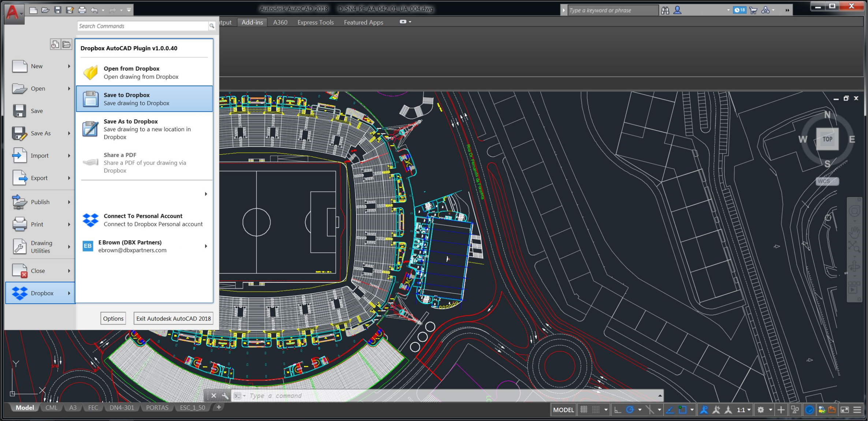Switch to the Express Tools ribbon tab
The width and height of the screenshot is (868, 421).
315,22
